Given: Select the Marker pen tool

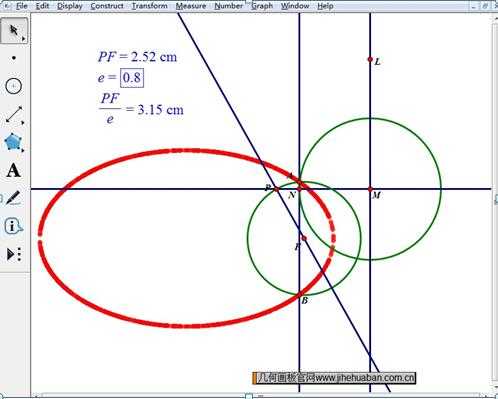Looking at the screenshot, I should tap(13, 198).
